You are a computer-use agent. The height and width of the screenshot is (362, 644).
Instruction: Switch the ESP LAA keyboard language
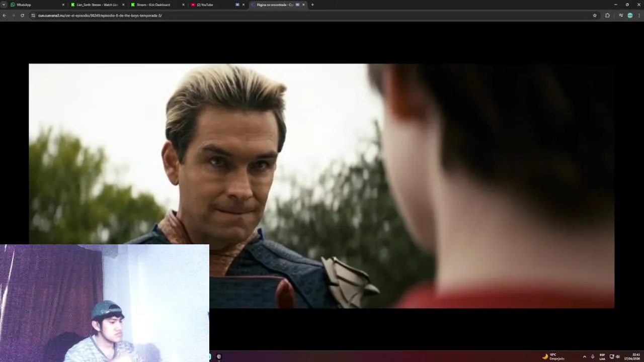pyautogui.click(x=602, y=356)
